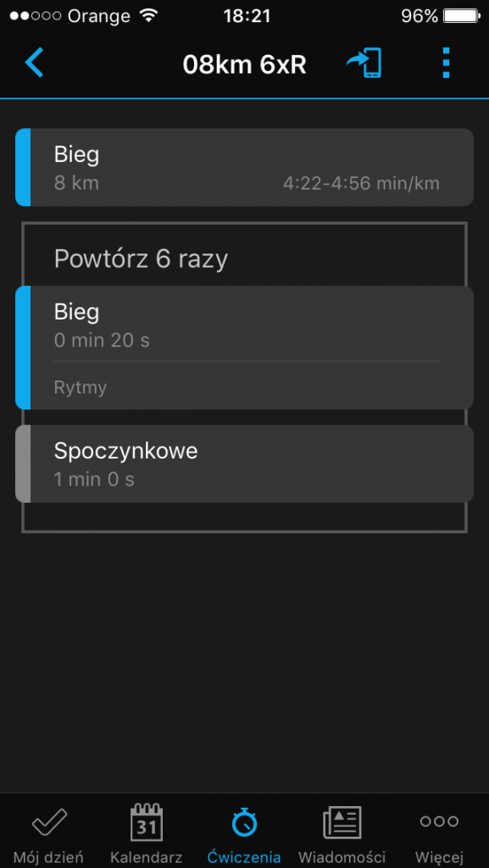Open the Spoczynkowe 1 min rest step
Screen dimensions: 489x868
coord(244,464)
